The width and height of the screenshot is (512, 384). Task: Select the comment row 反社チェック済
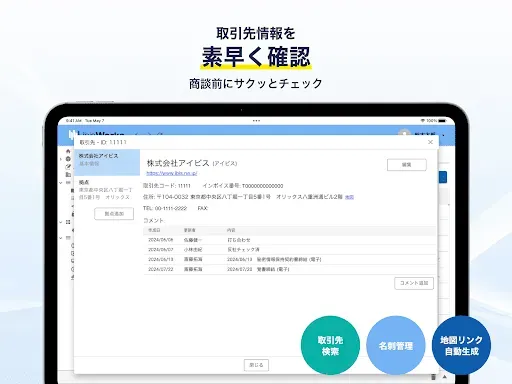[289, 250]
